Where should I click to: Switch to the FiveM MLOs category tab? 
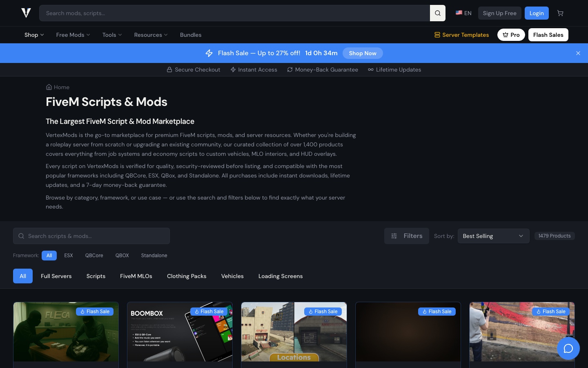tap(136, 276)
